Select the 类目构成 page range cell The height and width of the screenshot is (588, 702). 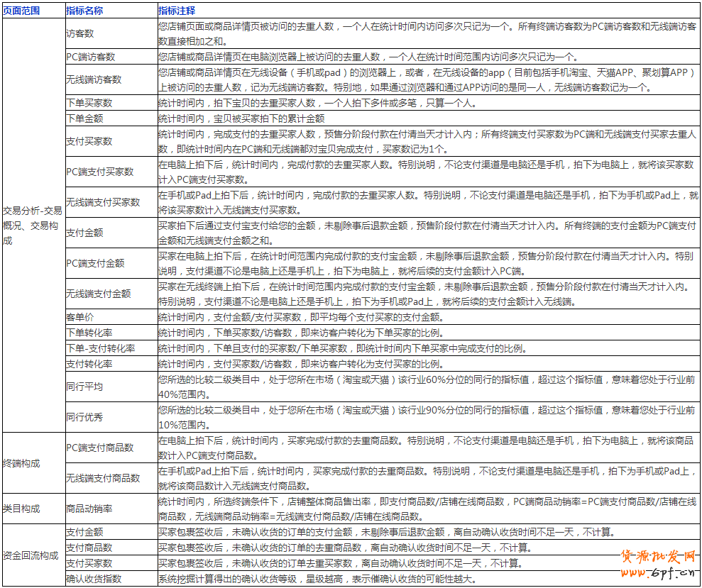pos(33,509)
